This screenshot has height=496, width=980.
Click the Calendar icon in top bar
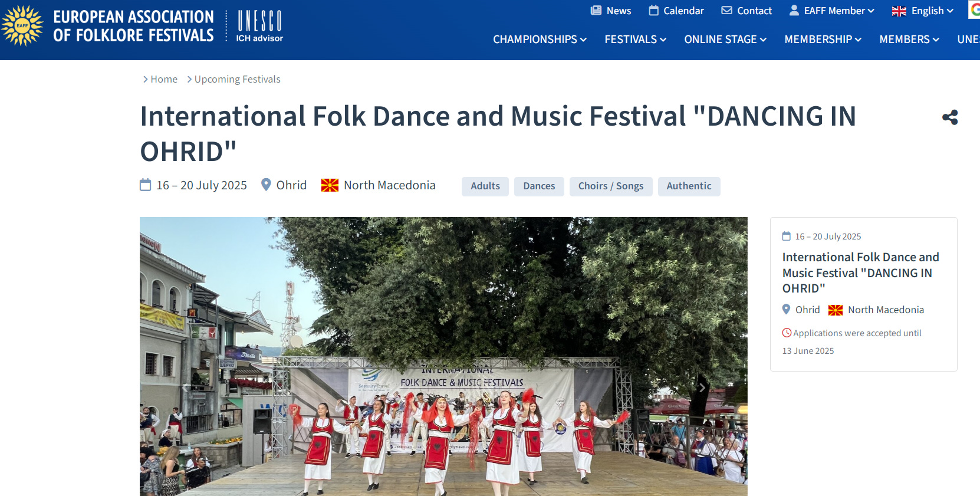point(653,11)
